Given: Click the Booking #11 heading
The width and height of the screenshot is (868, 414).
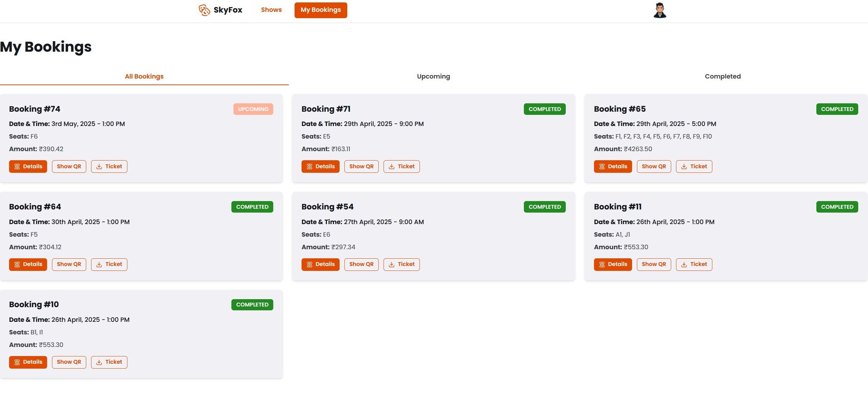Looking at the screenshot, I should [x=618, y=207].
